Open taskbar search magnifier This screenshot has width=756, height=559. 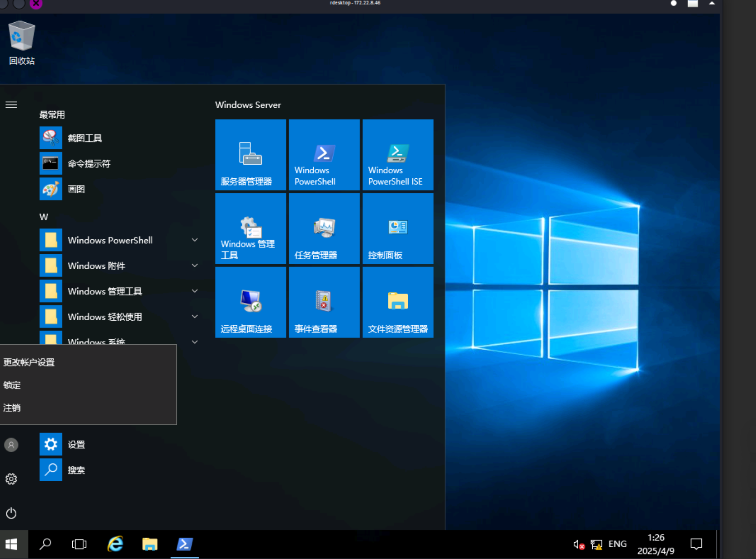pos(45,544)
